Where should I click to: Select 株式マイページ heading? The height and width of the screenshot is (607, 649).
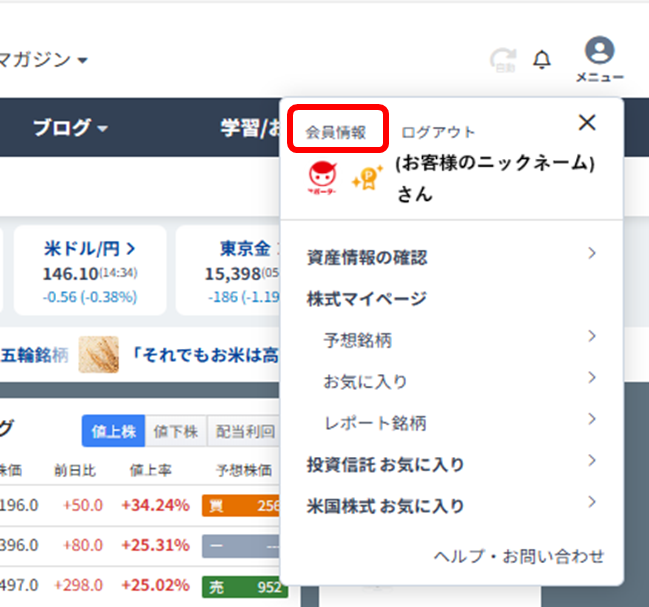tap(367, 299)
